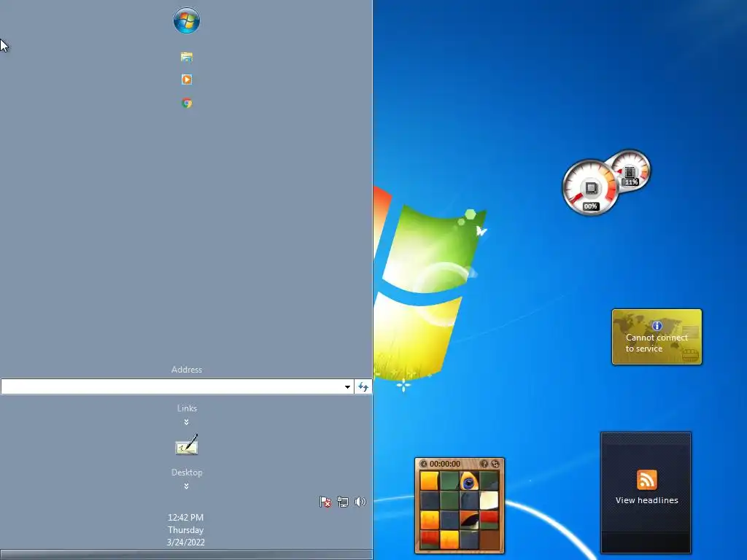Image resolution: width=747 pixels, height=560 pixels.
Task: Click the puzzle timer reading 00:00:00
Action: (x=445, y=464)
